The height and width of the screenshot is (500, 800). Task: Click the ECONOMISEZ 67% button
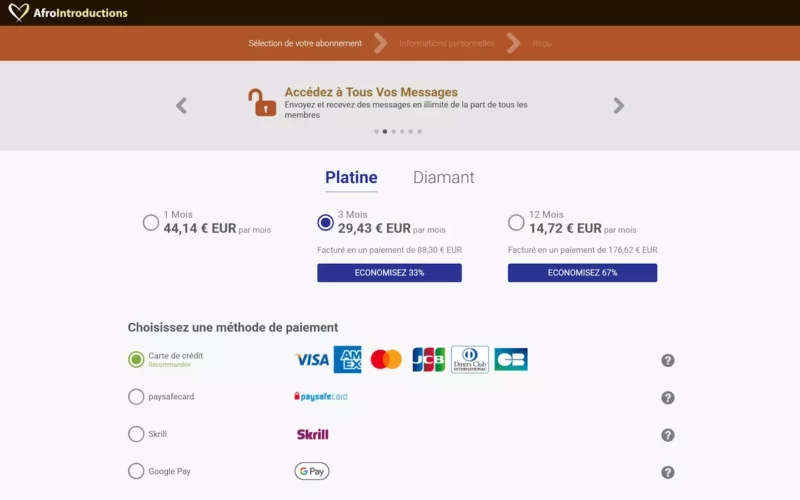pyautogui.click(x=582, y=273)
